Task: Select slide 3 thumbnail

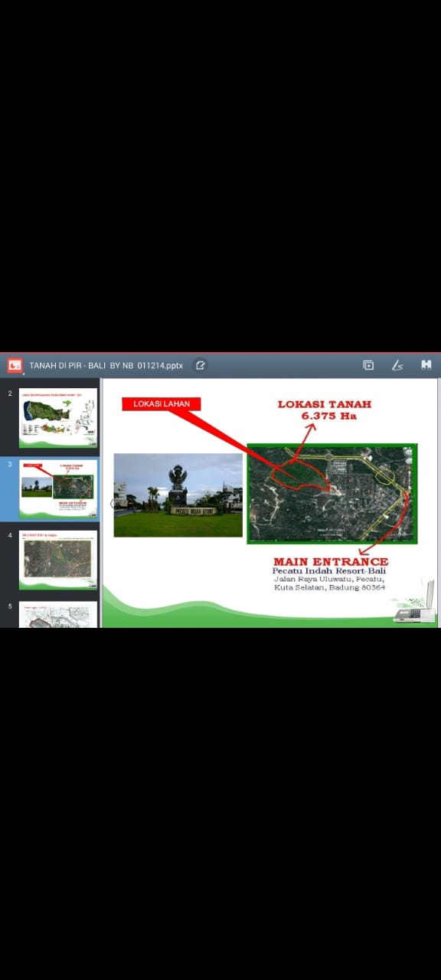Action: point(58,488)
